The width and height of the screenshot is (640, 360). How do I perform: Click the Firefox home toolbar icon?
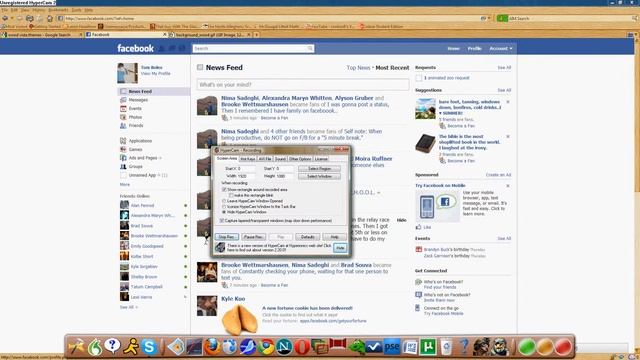[x=50, y=18]
